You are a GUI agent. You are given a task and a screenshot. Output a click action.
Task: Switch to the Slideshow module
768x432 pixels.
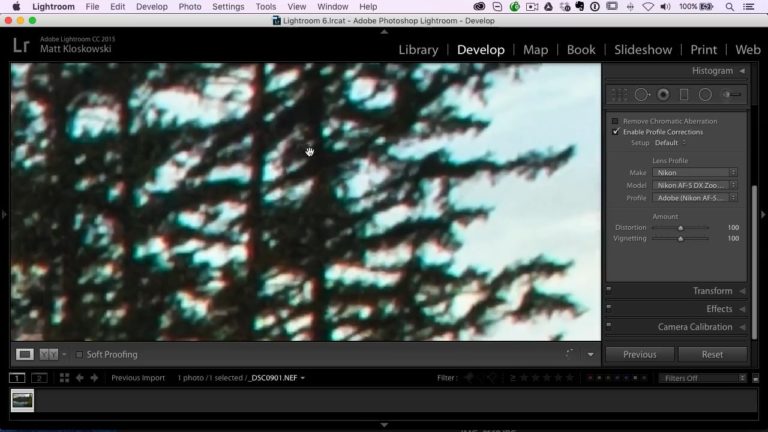(x=643, y=50)
